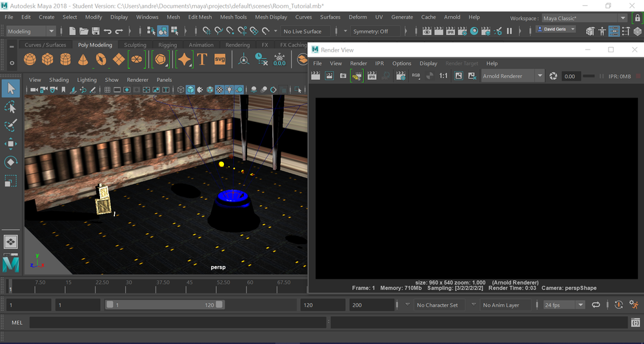
Task: Click the Freeze Transformations 0,0,0 icon
Action: point(279,59)
